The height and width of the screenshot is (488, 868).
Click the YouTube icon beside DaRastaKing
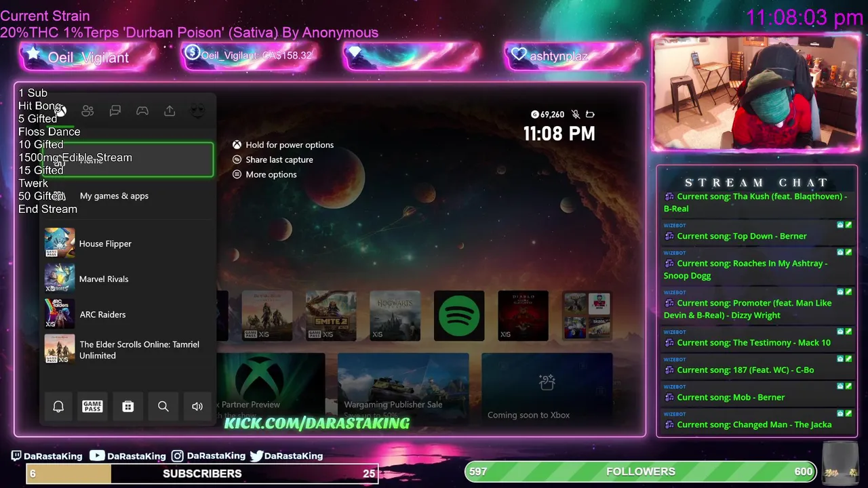(97, 456)
